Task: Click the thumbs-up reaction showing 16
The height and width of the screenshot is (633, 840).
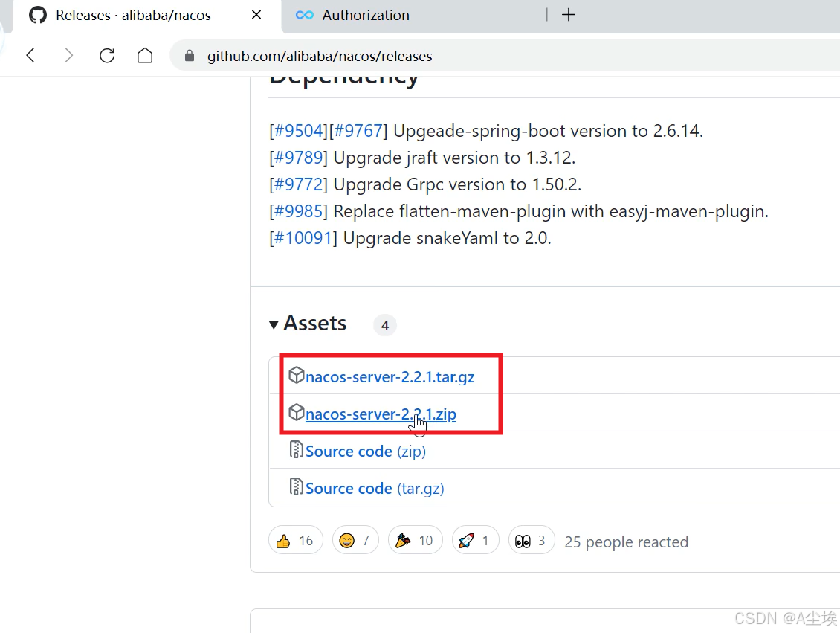Action: [x=295, y=540]
